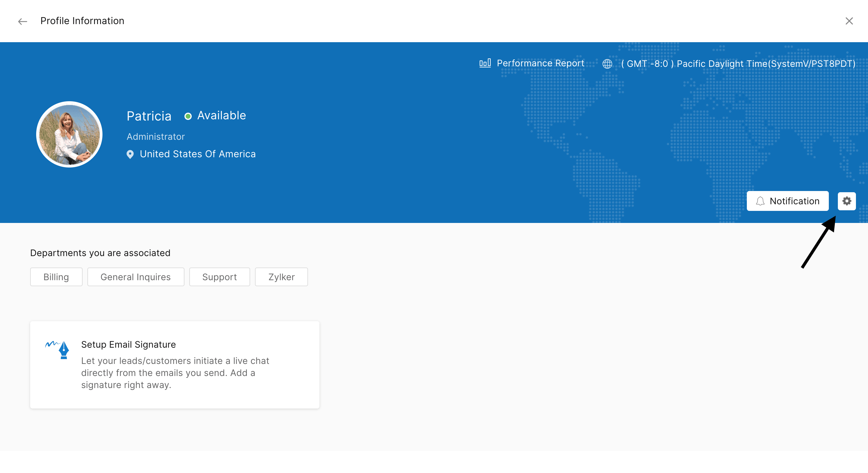The image size is (868, 473).
Task: Open the settings gear icon
Action: tap(846, 201)
